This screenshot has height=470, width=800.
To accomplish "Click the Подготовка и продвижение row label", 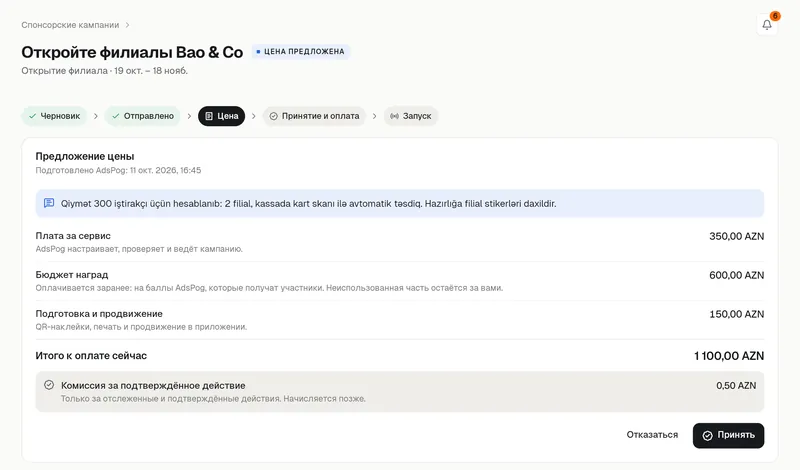I will click(99, 313).
